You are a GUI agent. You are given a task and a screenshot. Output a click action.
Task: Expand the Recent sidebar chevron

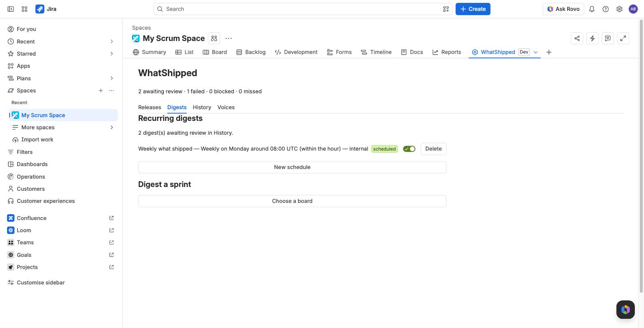click(112, 41)
